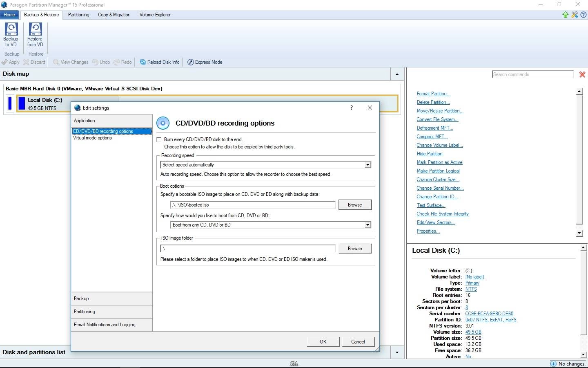This screenshot has width=588, height=368.
Task: Switch to Express Mode
Action: [x=205, y=62]
